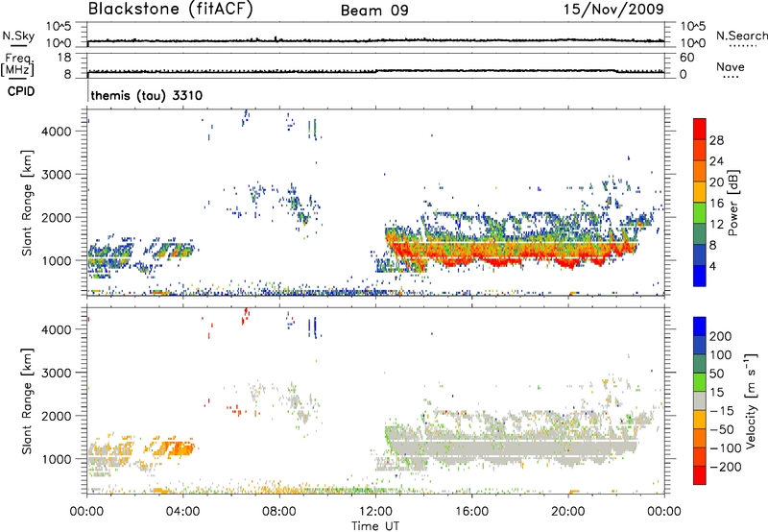The image size is (768, 532).
Task: Click the '16:00' time axis label
Action: click(471, 512)
